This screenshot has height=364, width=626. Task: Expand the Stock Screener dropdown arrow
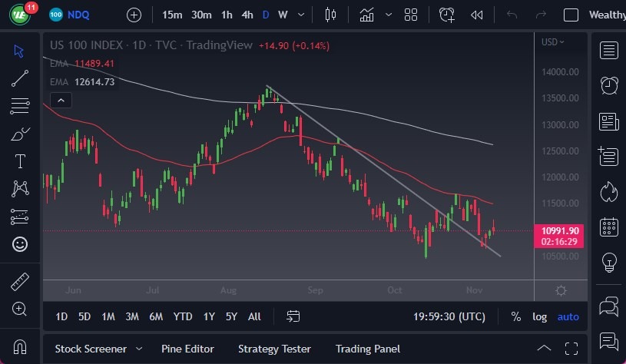coord(139,349)
